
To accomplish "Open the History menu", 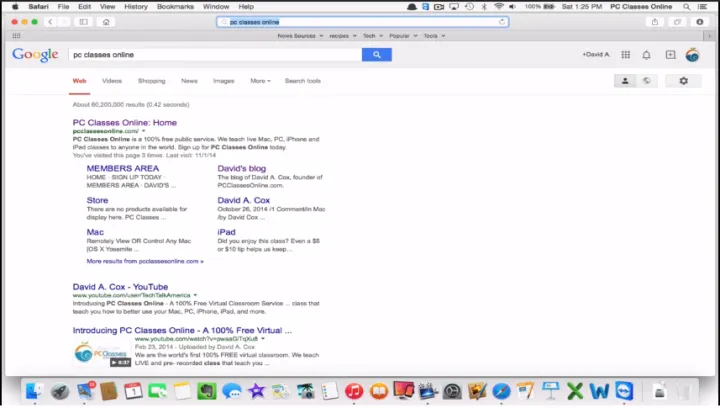I will pyautogui.click(x=136, y=6).
